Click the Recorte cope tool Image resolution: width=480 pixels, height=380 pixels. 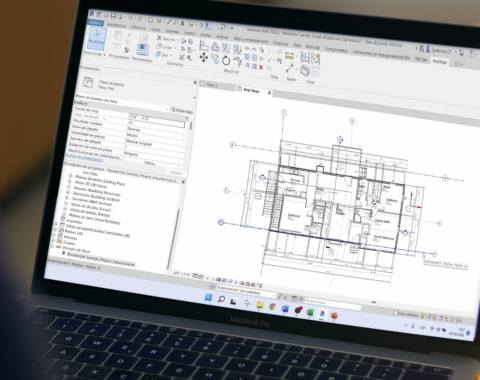coord(167,39)
